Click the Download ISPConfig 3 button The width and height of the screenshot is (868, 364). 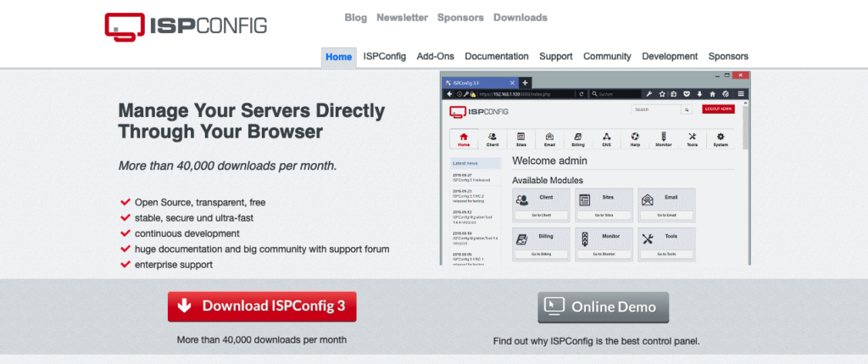[x=262, y=306]
